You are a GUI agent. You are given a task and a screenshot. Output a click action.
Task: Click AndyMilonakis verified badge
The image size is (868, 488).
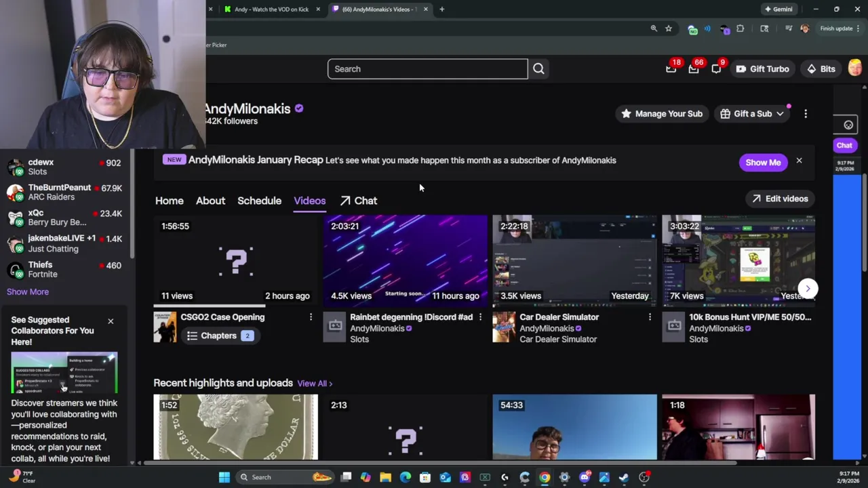point(299,108)
